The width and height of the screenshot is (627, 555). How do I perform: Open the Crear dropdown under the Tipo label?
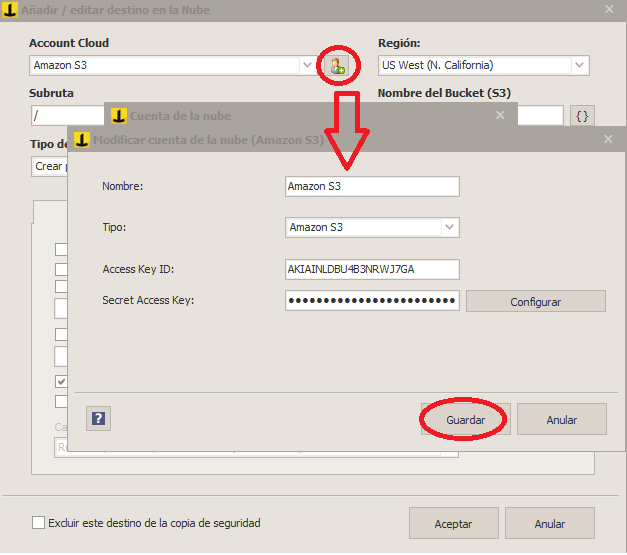tap(50, 166)
